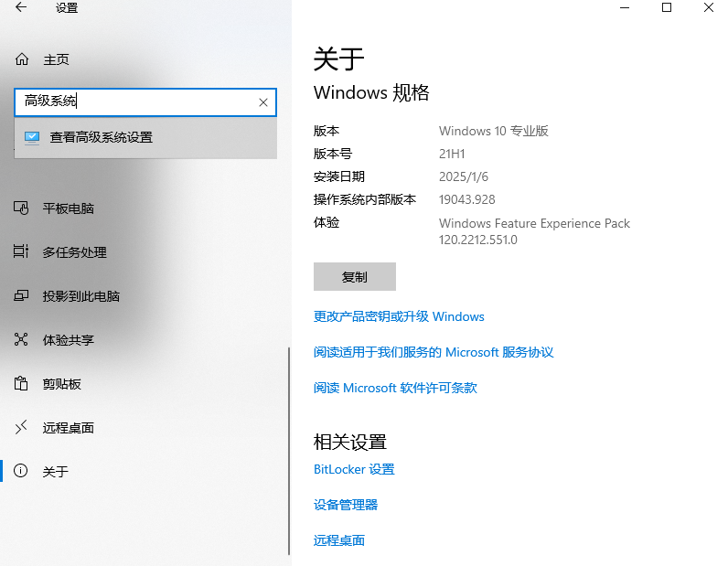Viewport: 728px width, 566px height.
Task: Click the 操作系统内部版本 label
Action: point(365,199)
